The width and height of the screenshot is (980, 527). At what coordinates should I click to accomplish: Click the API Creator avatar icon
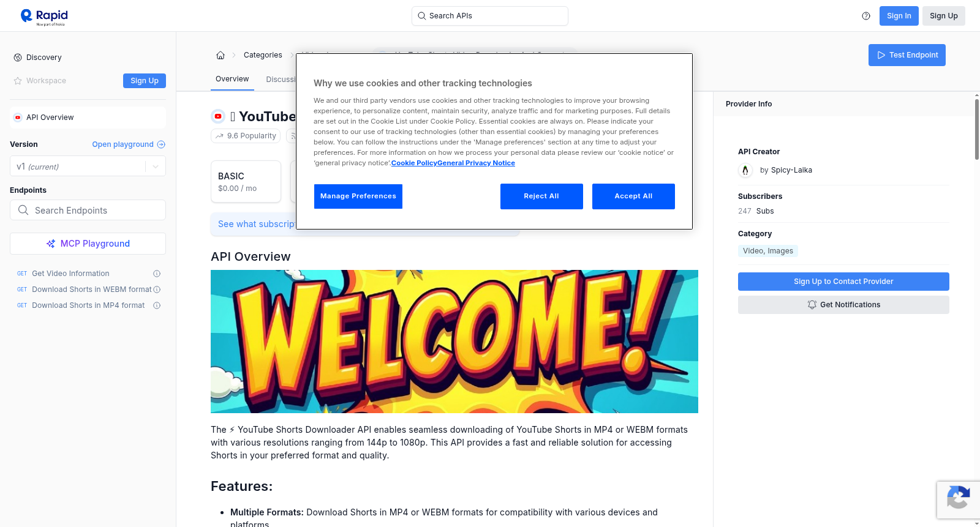click(x=745, y=170)
